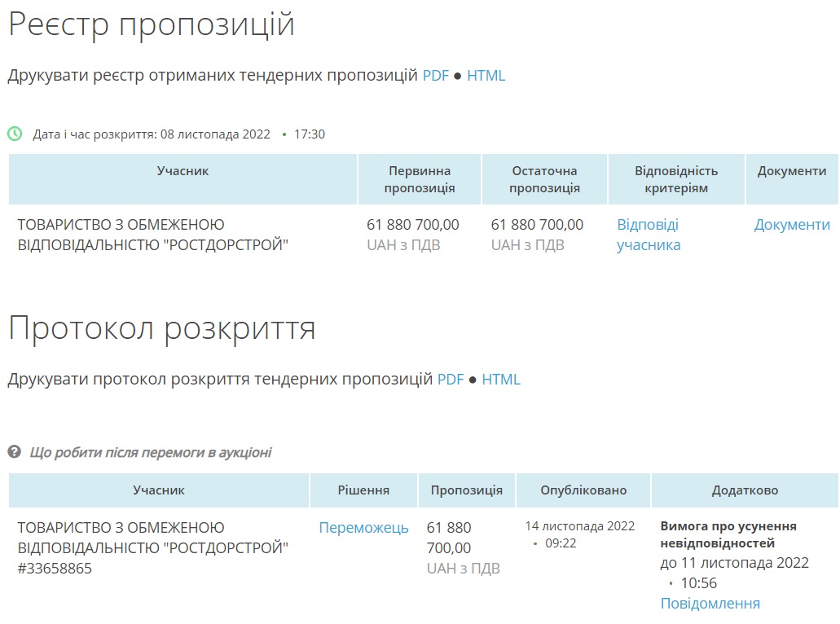The width and height of the screenshot is (840, 624).
Task: Click Учасник header in protocol table
Action: 159,490
